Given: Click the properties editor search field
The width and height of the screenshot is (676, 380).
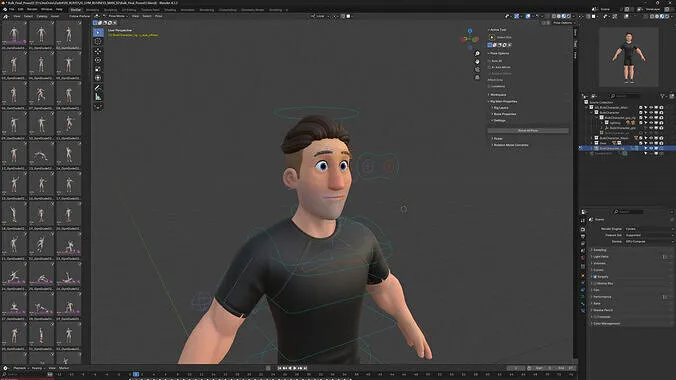Looking at the screenshot, I should 629,212.
